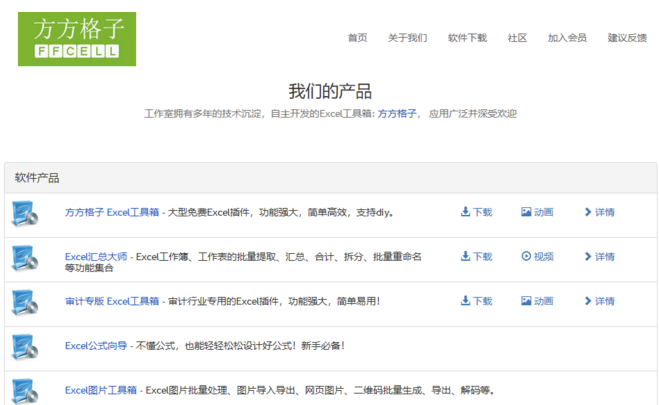Screen dimensions: 659x405
Task: Go to 关于我们 page
Action: [407, 38]
